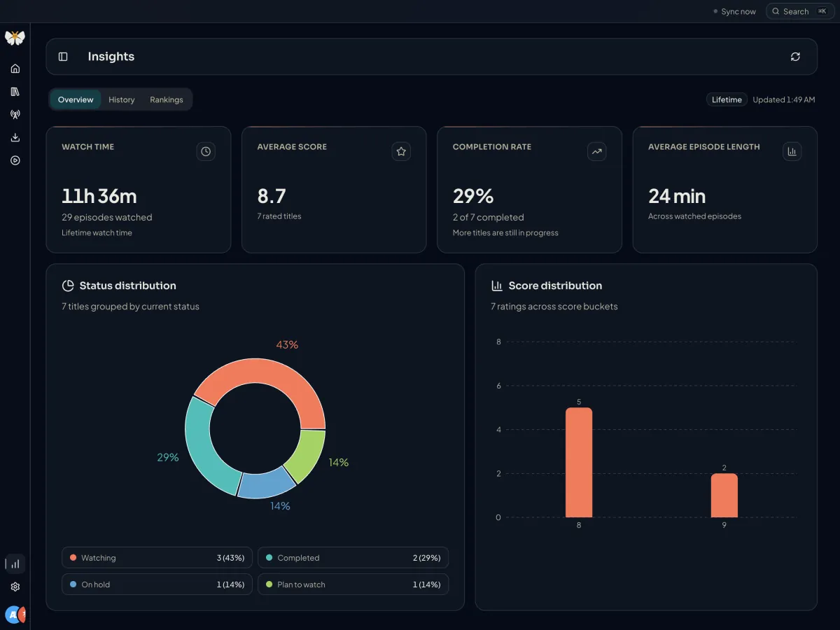Image resolution: width=840 pixels, height=630 pixels.
Task: Click '7 rated titles' text
Action: point(279,216)
